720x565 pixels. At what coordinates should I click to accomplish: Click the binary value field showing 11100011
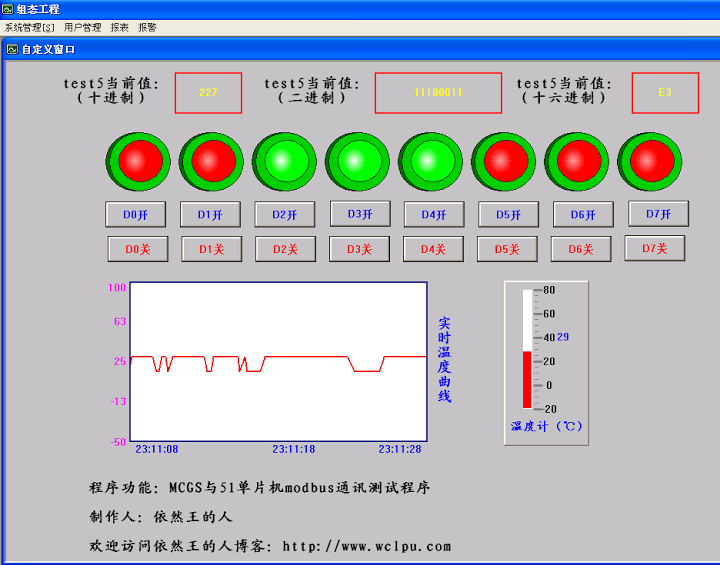[439, 93]
